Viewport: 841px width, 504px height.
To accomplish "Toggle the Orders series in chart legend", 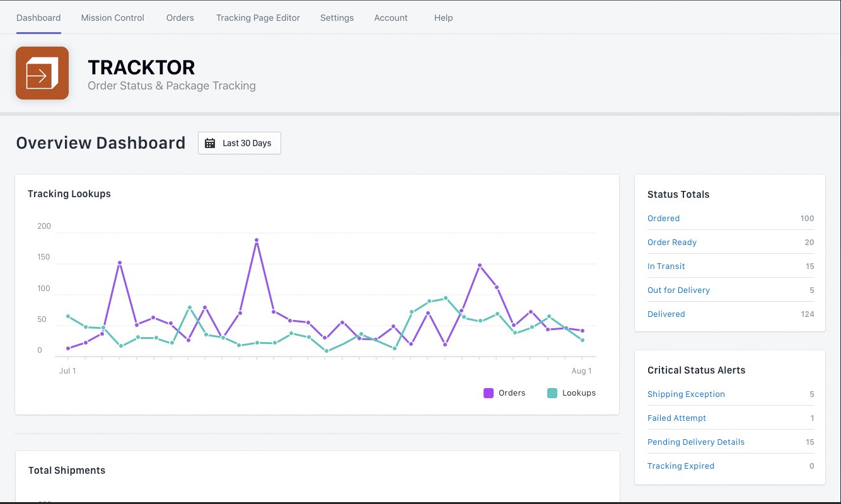I will (x=511, y=393).
